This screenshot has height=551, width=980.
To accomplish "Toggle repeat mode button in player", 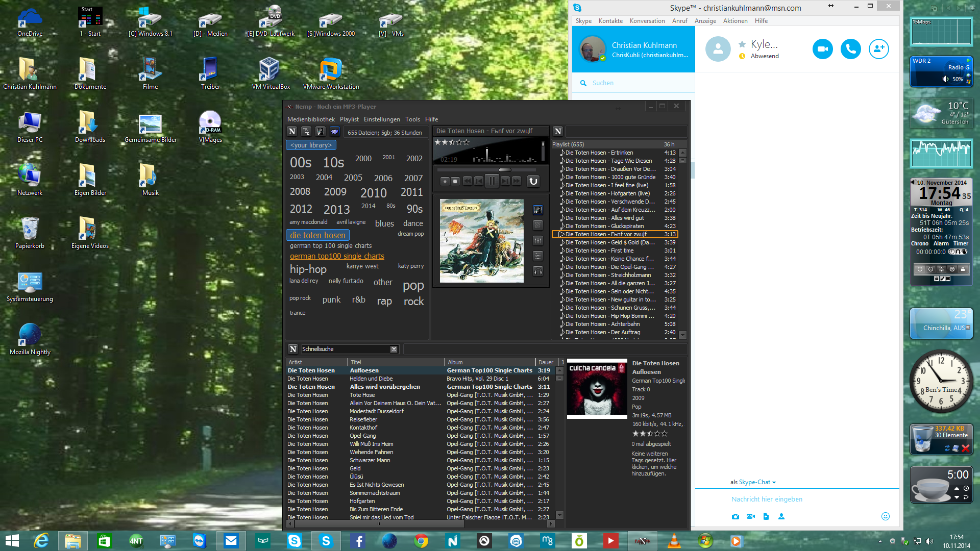I will (533, 181).
